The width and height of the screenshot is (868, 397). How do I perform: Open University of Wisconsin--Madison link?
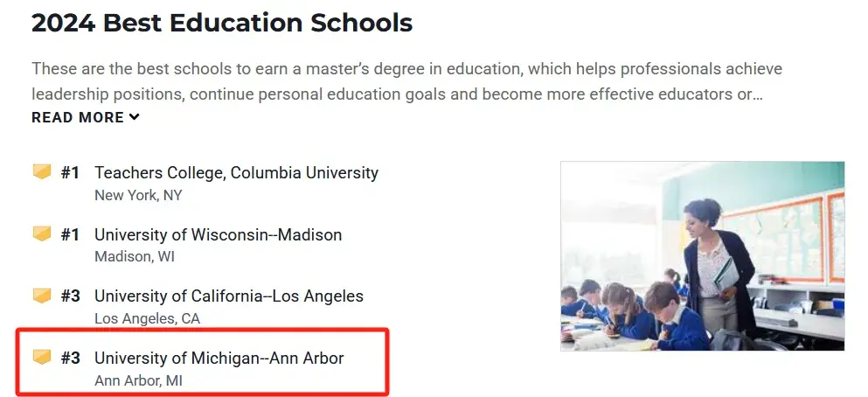pyautogui.click(x=219, y=234)
